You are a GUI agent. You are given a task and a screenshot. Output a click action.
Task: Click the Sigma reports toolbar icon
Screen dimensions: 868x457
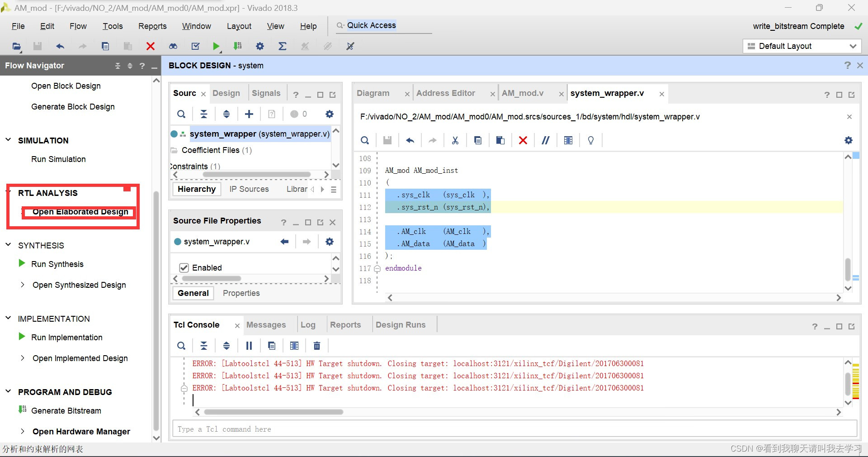[283, 46]
